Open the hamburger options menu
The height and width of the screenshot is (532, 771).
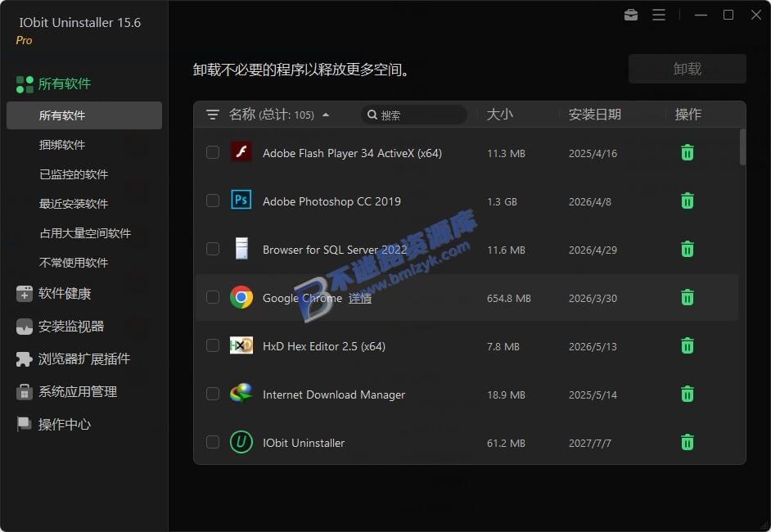point(659,16)
